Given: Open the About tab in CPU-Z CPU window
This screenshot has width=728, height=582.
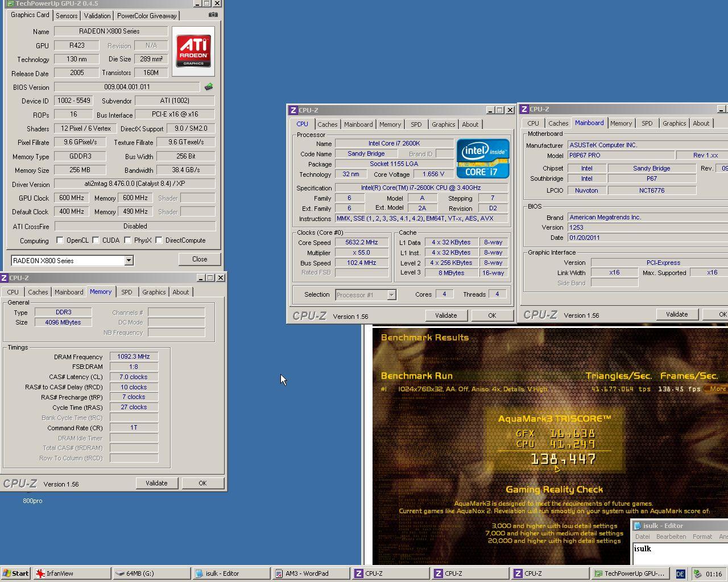Looking at the screenshot, I should [470, 124].
